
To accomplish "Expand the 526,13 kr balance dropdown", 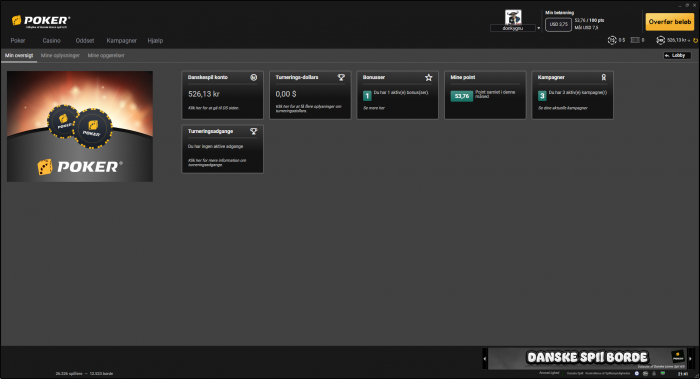I will [x=689, y=41].
